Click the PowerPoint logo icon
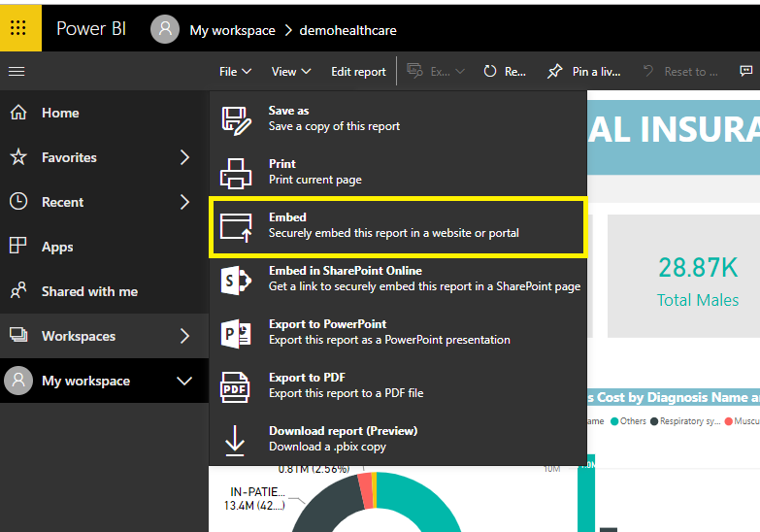The image size is (760, 532). point(236,334)
